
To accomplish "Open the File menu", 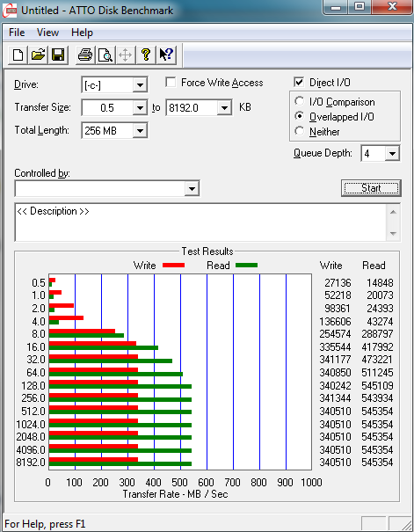I will pyautogui.click(x=17, y=33).
